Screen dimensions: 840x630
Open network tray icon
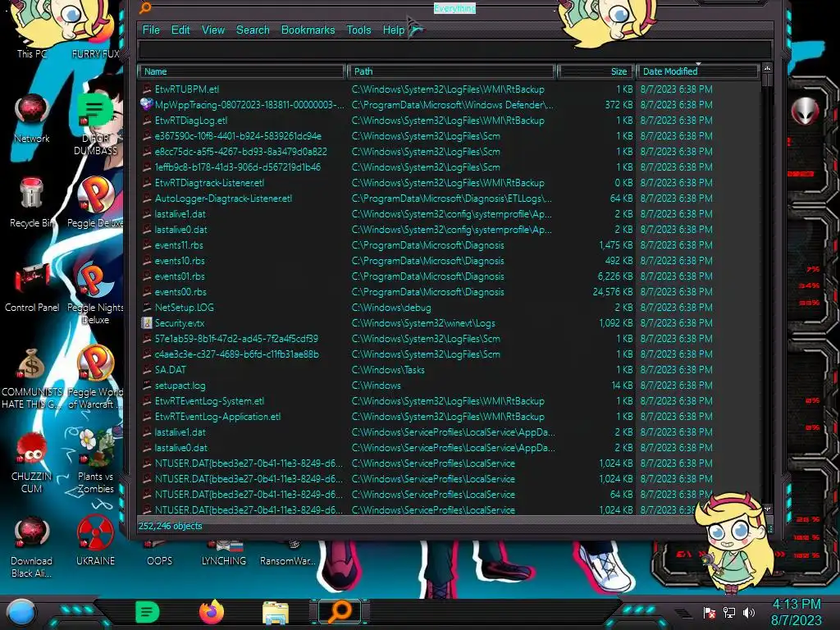coord(728,612)
